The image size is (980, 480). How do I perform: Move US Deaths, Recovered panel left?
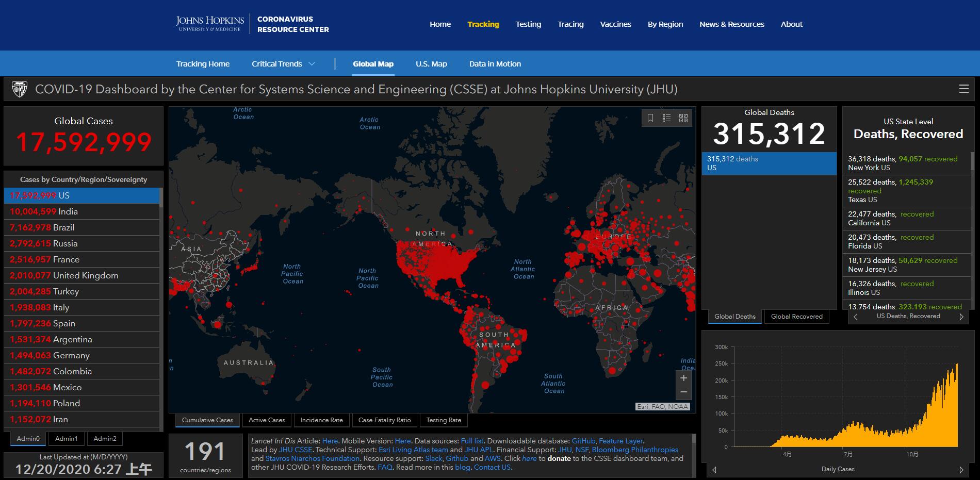pos(856,317)
